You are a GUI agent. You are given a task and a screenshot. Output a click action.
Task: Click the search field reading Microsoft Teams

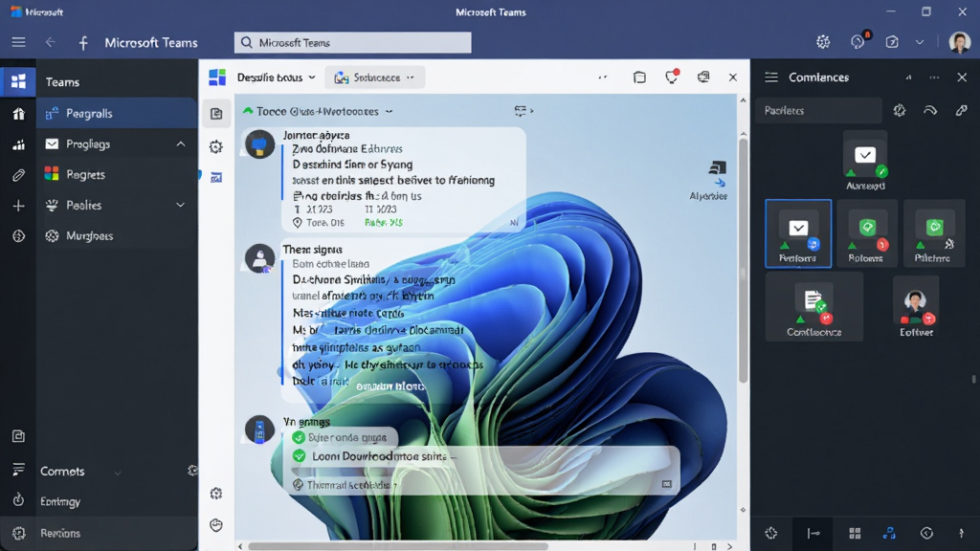(352, 42)
